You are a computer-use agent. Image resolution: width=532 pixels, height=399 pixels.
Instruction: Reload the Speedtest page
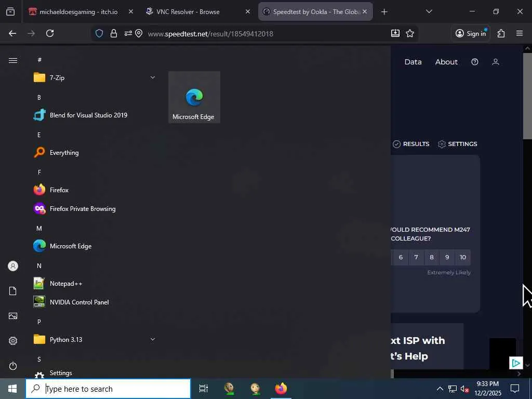coord(50,33)
